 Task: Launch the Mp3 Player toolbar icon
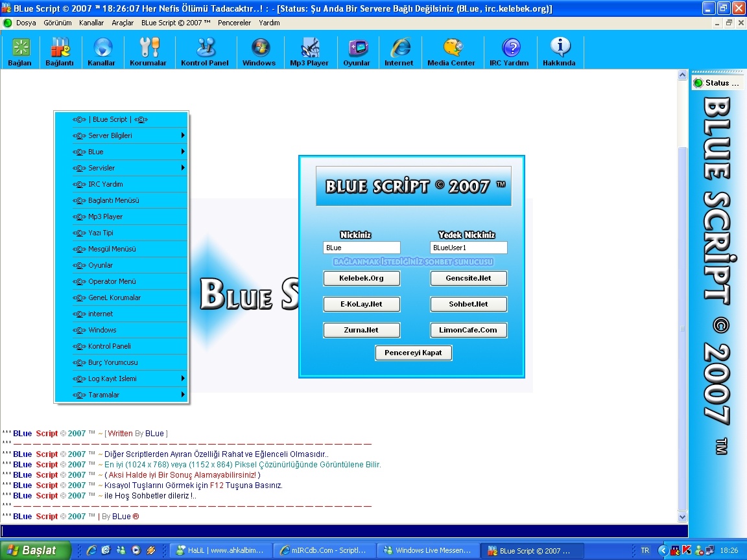point(309,51)
